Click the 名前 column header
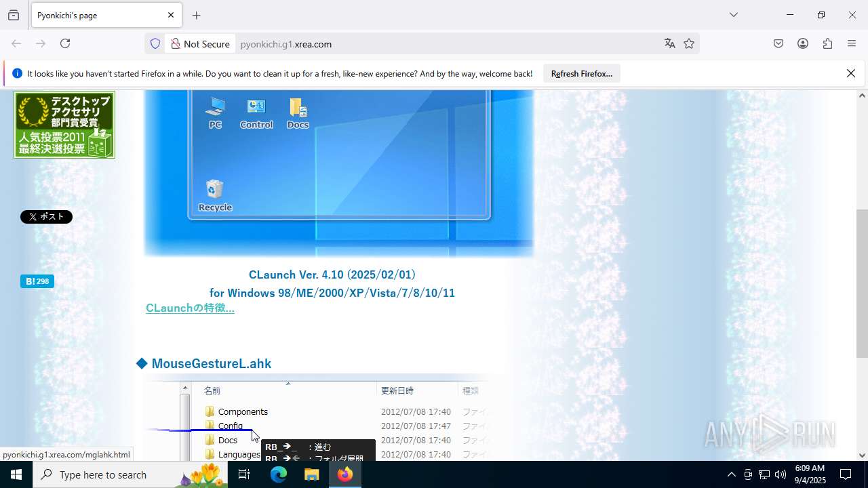The width and height of the screenshot is (868, 488). click(x=212, y=390)
